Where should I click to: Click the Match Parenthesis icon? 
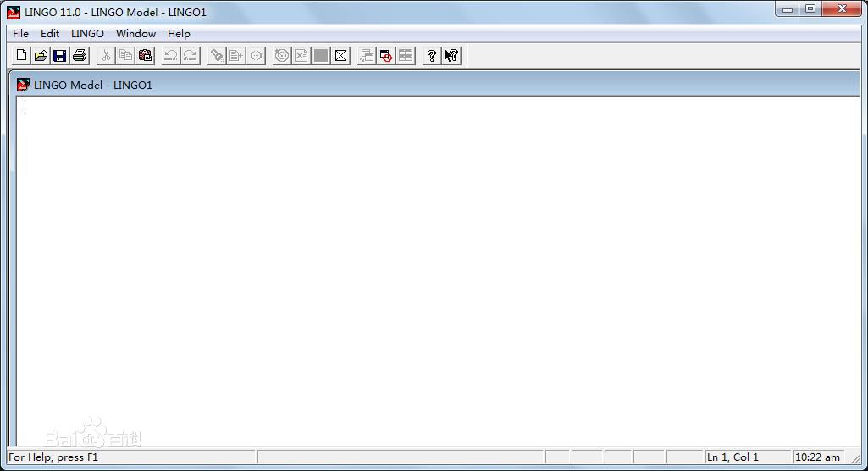pyautogui.click(x=256, y=56)
